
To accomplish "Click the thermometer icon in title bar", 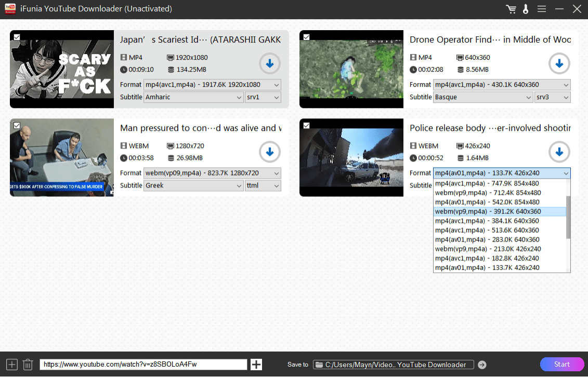I will (x=525, y=9).
